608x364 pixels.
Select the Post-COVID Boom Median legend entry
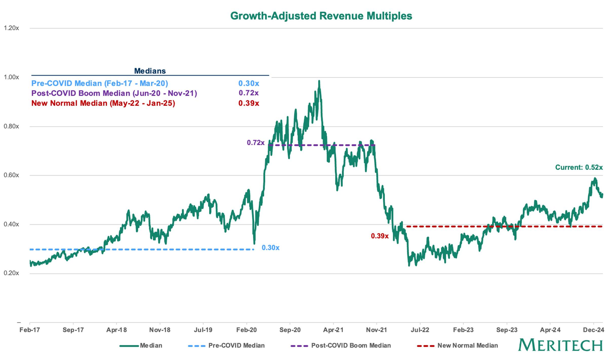341,346
